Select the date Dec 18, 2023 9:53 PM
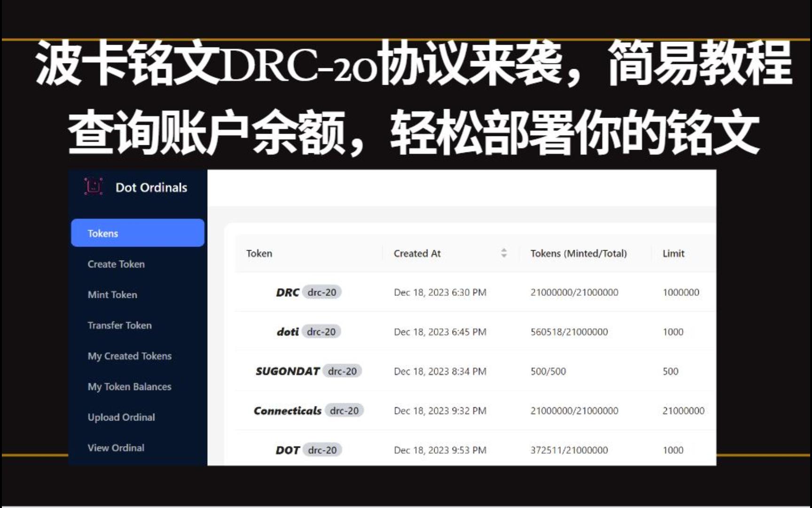This screenshot has width=812, height=508. [440, 451]
